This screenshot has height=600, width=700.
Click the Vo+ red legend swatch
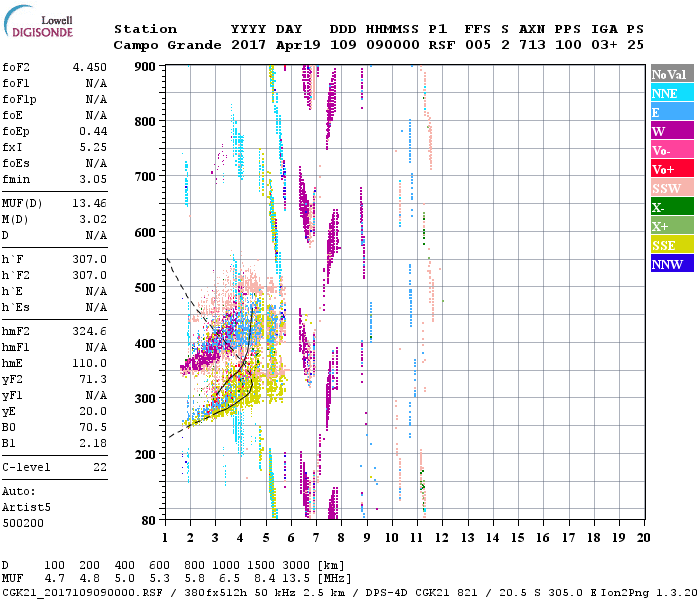pyautogui.click(x=672, y=169)
